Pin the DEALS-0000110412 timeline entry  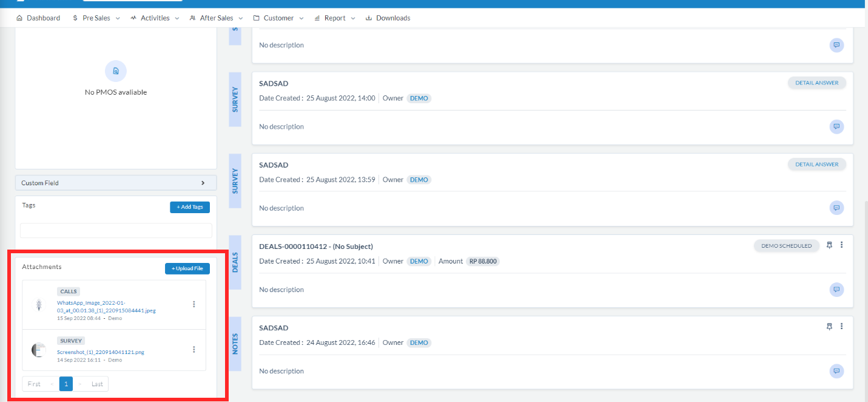click(x=829, y=245)
